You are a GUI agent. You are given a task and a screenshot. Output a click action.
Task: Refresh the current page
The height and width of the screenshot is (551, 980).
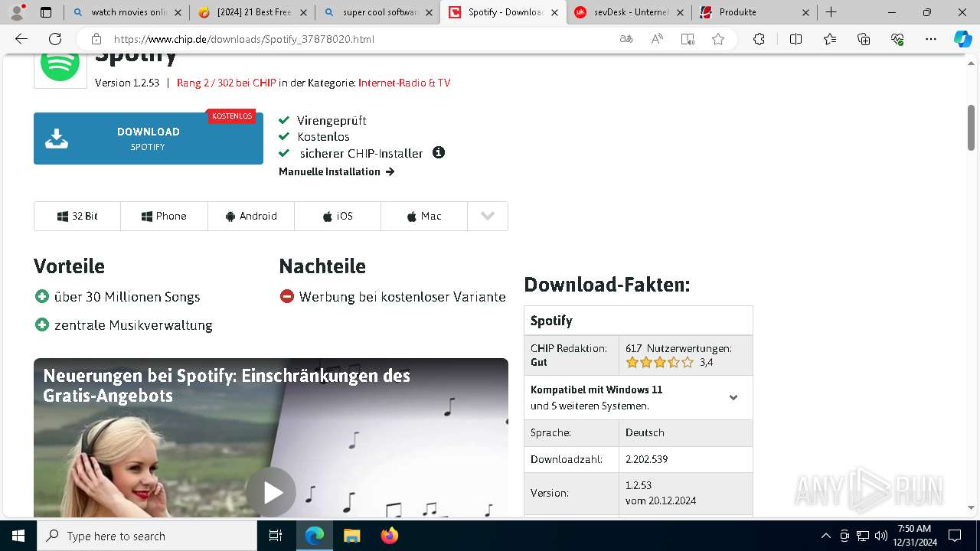click(x=55, y=39)
